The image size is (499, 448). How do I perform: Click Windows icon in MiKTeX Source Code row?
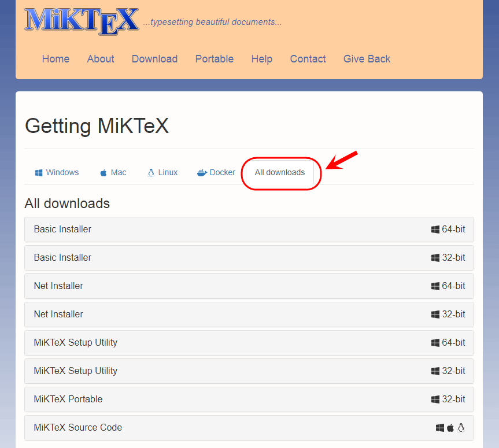coord(440,428)
